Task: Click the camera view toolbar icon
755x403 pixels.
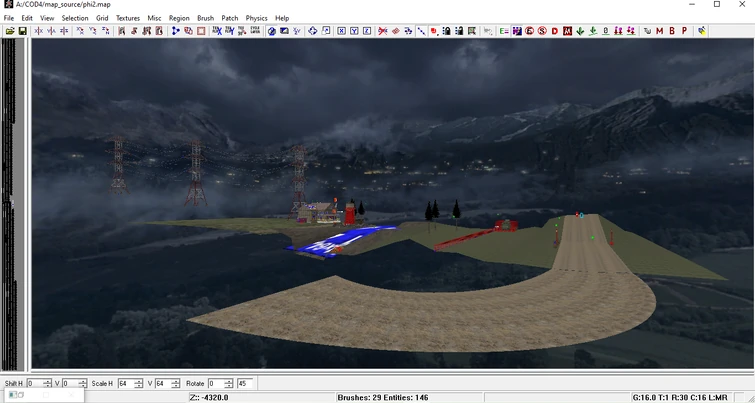Action: [x=284, y=31]
